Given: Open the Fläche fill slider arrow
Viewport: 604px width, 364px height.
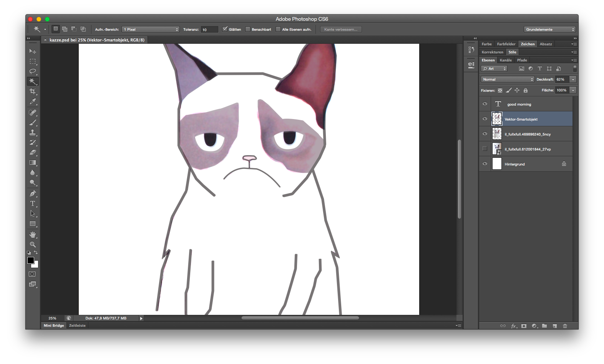Looking at the screenshot, I should pyautogui.click(x=573, y=90).
